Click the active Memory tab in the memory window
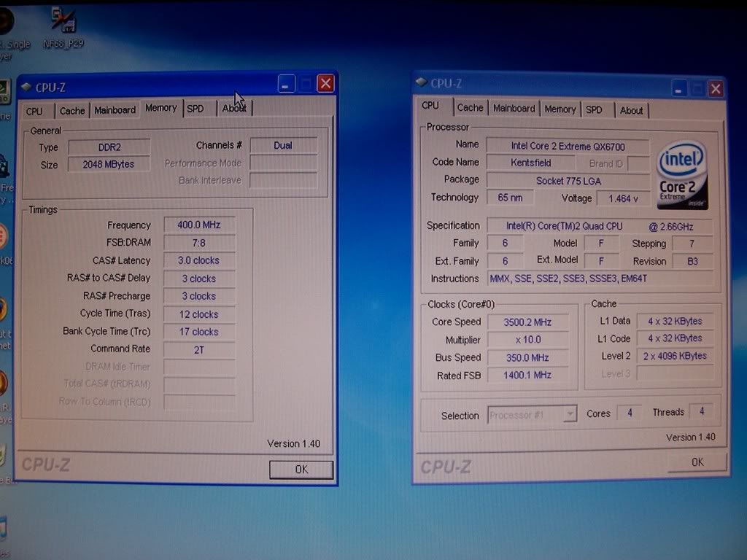The width and height of the screenshot is (747, 560). coord(161,108)
